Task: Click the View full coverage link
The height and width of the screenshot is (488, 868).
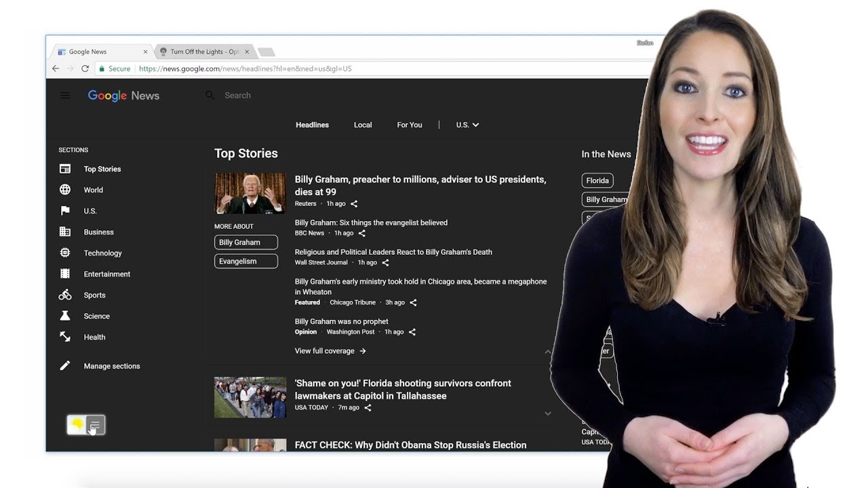Action: pos(330,351)
